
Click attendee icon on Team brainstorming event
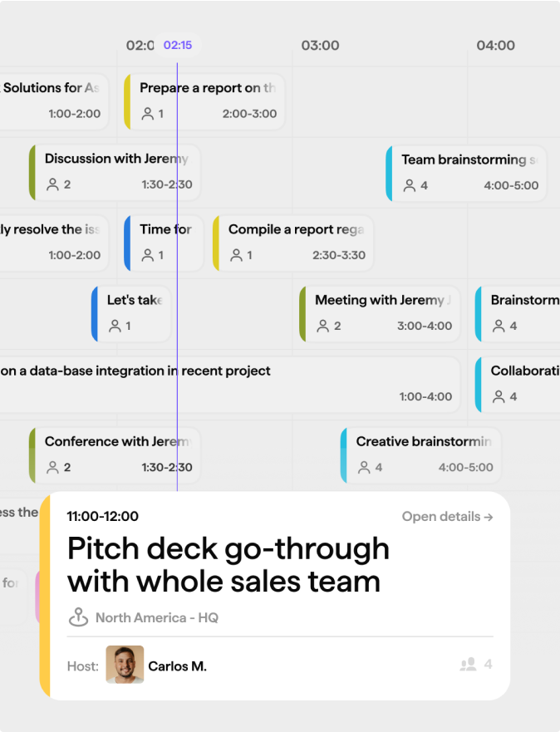(x=410, y=185)
